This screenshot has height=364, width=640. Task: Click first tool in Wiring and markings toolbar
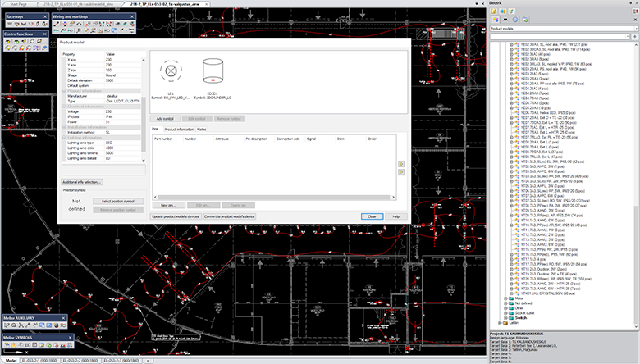click(x=56, y=24)
